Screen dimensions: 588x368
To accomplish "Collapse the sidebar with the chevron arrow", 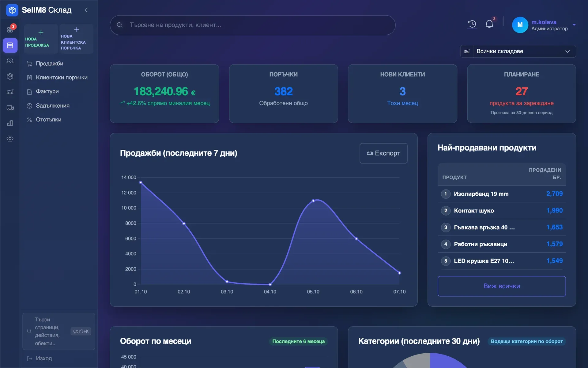I will click(86, 10).
